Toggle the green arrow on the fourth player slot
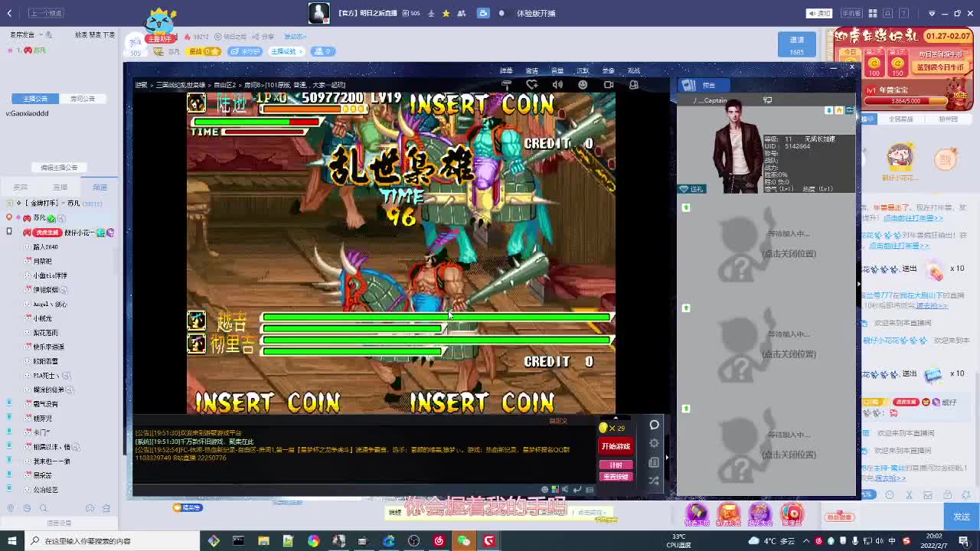The height and width of the screenshot is (551, 980). 686,408
